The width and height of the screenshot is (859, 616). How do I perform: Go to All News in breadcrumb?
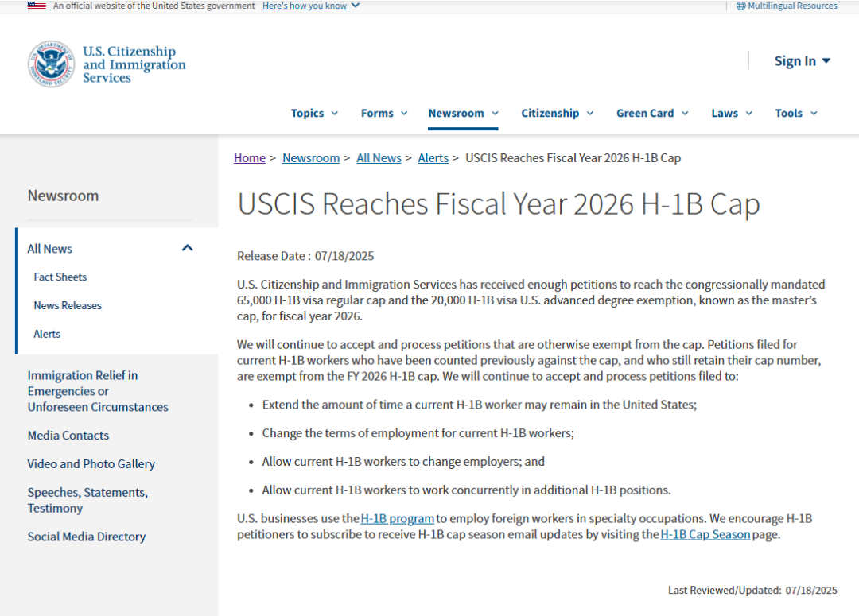(379, 157)
